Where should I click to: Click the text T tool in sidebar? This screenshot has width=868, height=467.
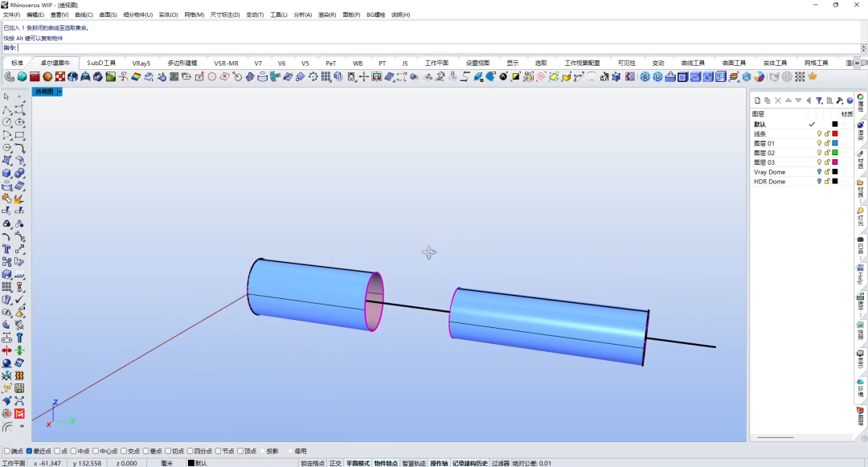click(x=6, y=249)
